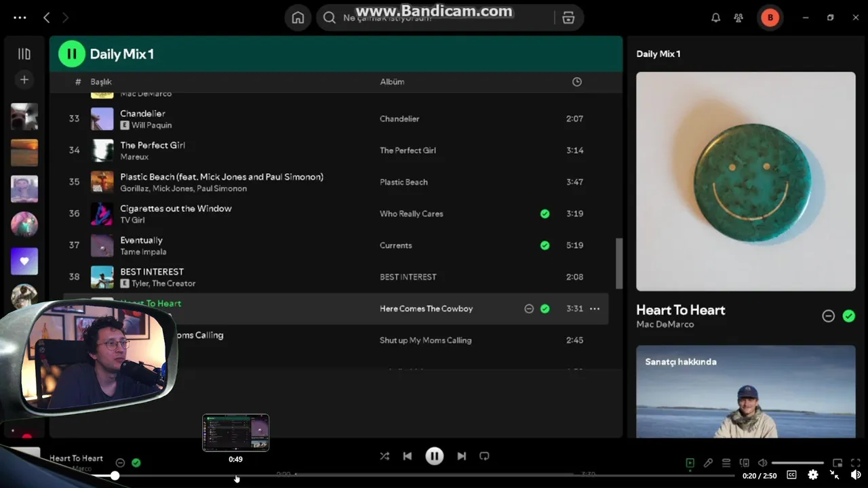Go forward with the right arrow
868x488 pixels.
point(65,18)
